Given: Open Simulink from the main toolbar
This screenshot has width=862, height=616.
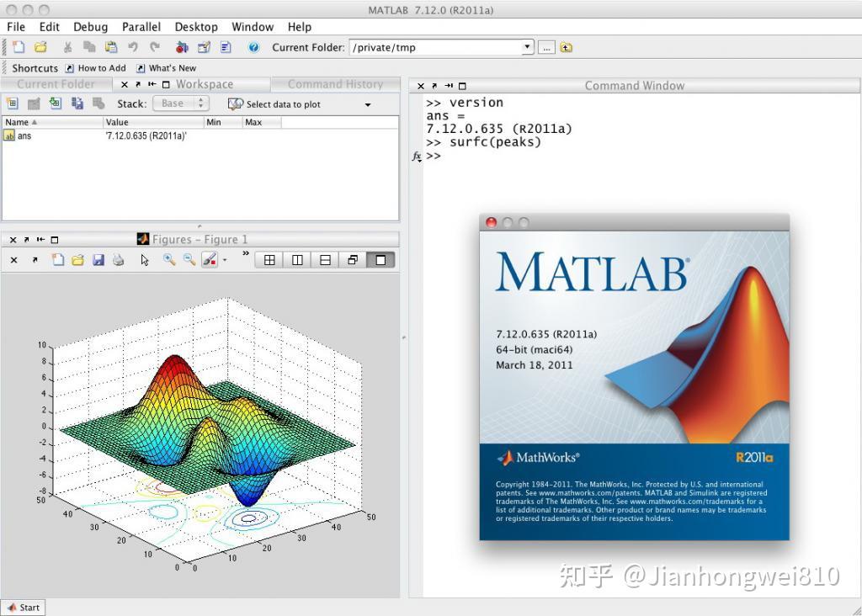Looking at the screenshot, I should [x=180, y=48].
